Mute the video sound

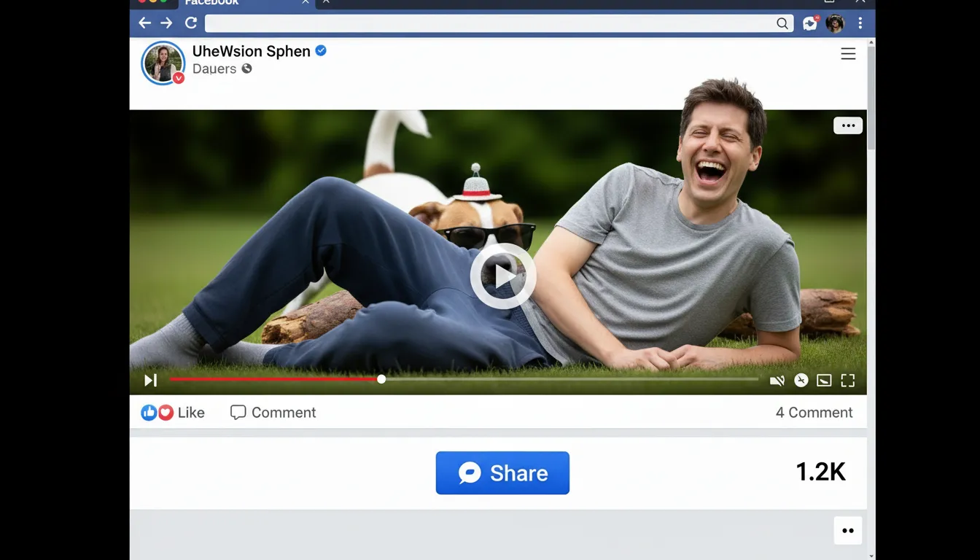(777, 380)
